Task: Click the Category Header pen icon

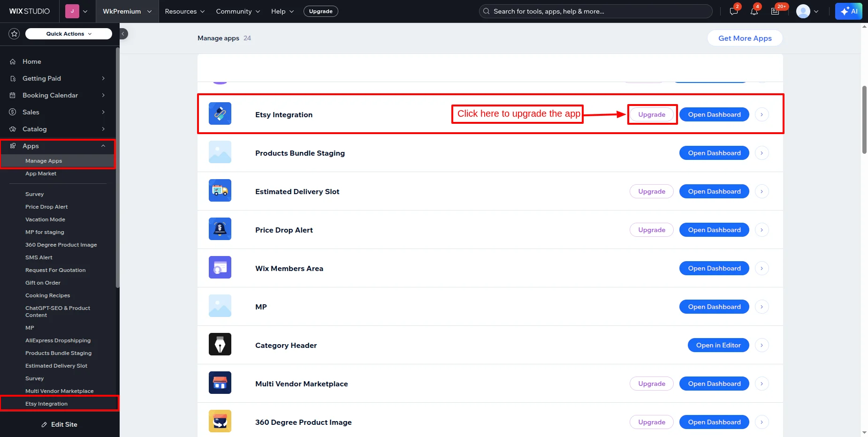Action: point(220,344)
